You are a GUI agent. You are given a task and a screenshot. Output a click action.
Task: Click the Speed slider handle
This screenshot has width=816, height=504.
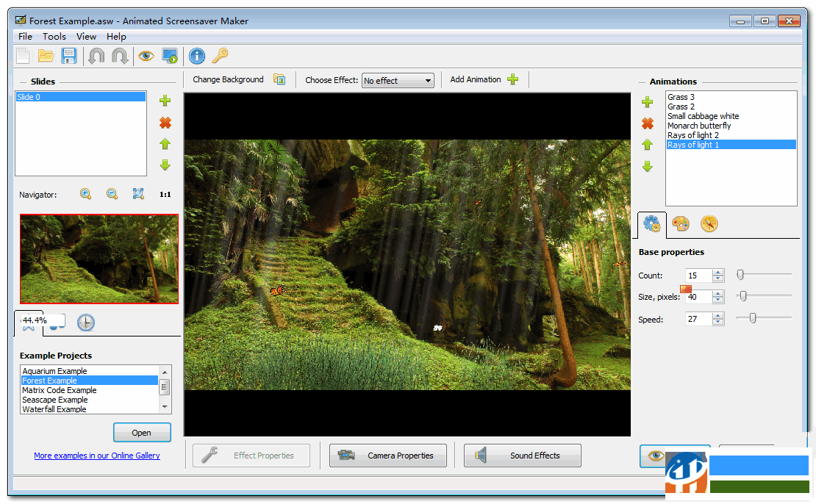[x=752, y=318]
